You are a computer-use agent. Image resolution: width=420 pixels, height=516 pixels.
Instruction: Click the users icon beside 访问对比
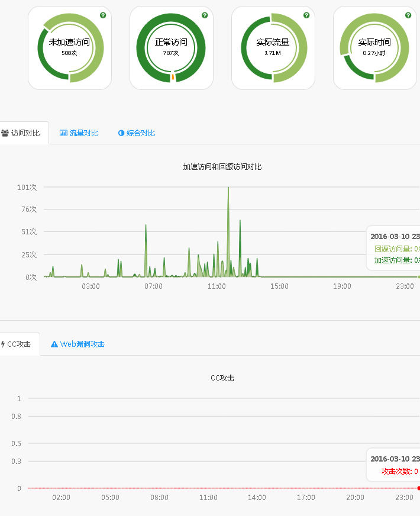tap(5, 133)
